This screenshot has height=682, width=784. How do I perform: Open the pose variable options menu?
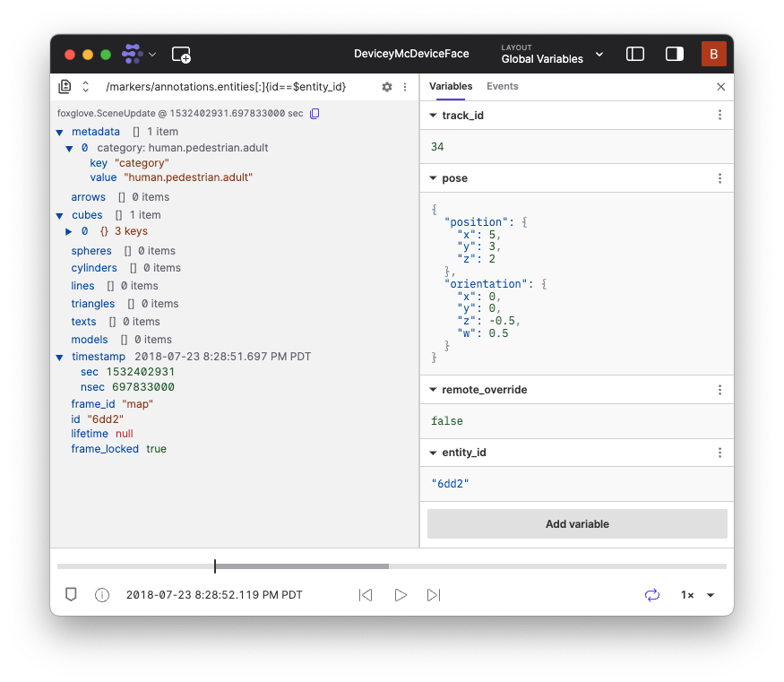point(719,178)
